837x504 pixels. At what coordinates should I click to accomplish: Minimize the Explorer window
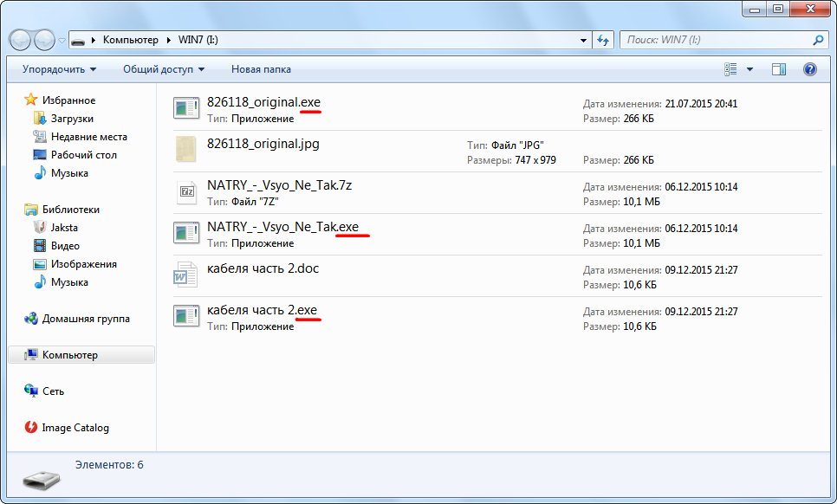[755, 9]
